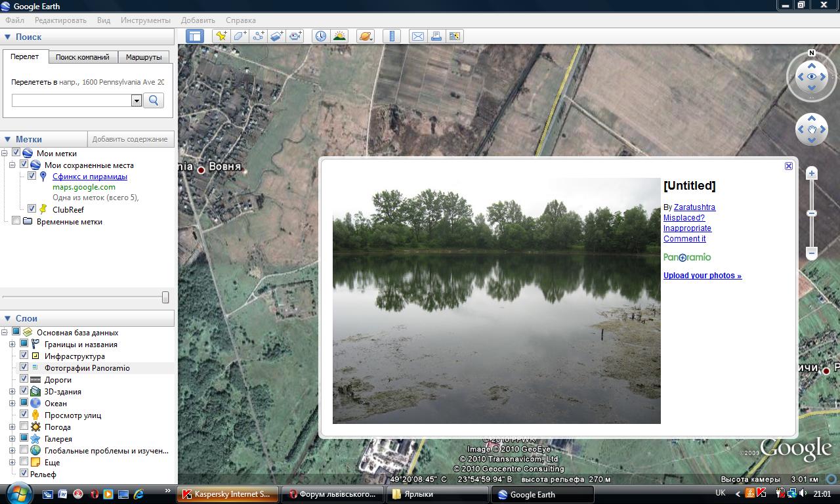Open the Zaratushtra author link
Image resolution: width=840 pixels, height=504 pixels.
(694, 207)
